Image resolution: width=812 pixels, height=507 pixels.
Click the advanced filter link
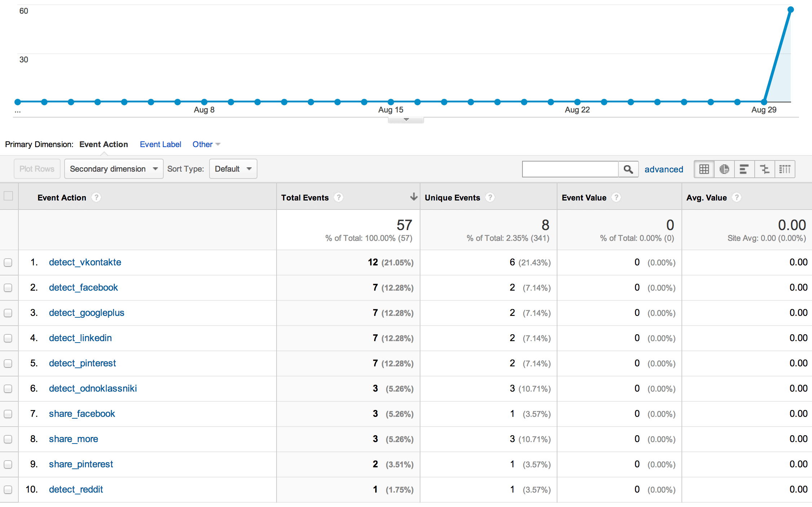[x=664, y=168]
